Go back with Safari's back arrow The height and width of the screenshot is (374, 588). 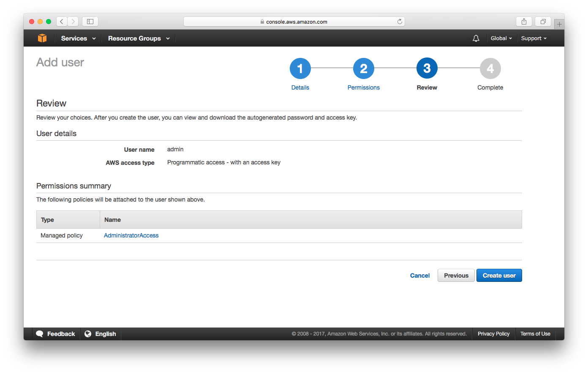[62, 22]
